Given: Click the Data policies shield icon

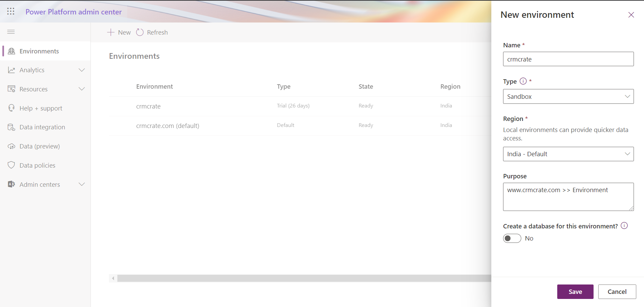Looking at the screenshot, I should pyautogui.click(x=11, y=165).
